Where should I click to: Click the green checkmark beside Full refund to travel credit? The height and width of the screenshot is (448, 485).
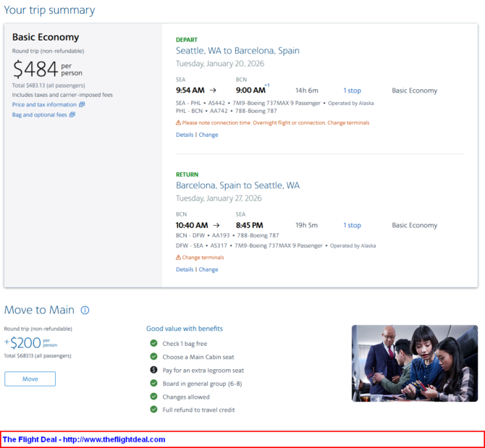(x=153, y=410)
